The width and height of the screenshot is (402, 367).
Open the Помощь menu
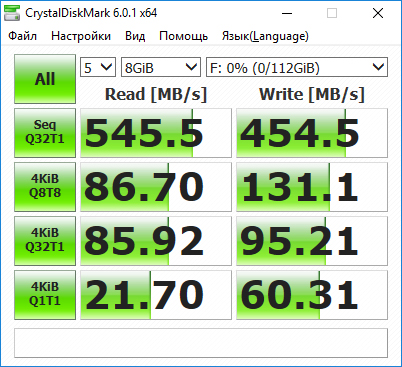183,36
